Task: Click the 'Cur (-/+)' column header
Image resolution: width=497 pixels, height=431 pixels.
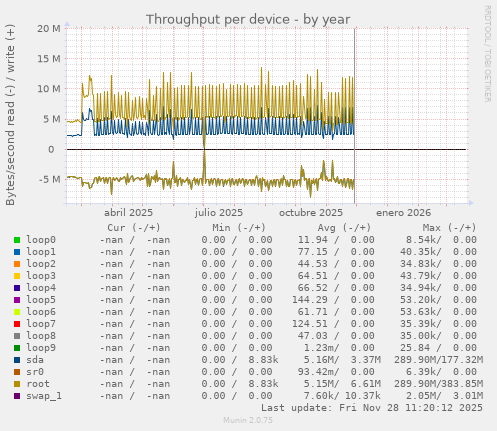Action: point(134,228)
